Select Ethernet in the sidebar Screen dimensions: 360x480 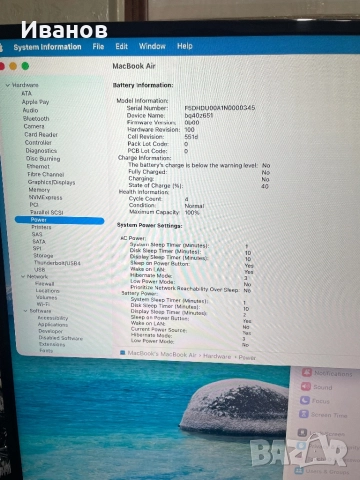(38, 166)
